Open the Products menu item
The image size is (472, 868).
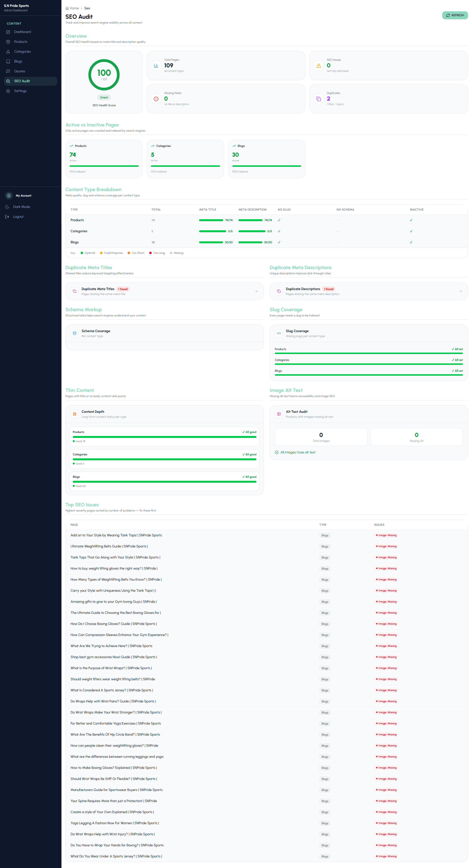click(x=31, y=42)
